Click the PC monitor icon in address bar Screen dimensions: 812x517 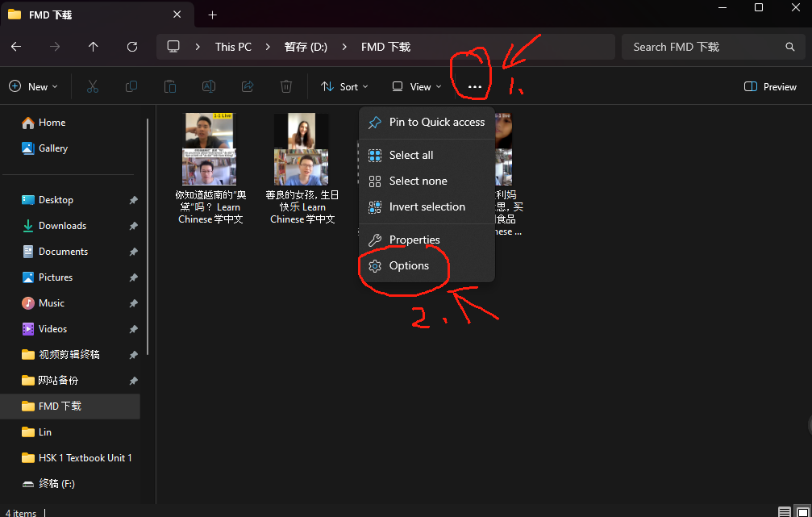coord(173,47)
